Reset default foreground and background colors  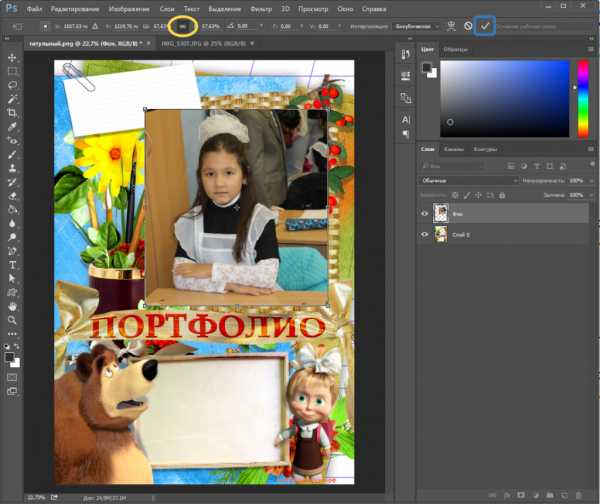click(7, 347)
